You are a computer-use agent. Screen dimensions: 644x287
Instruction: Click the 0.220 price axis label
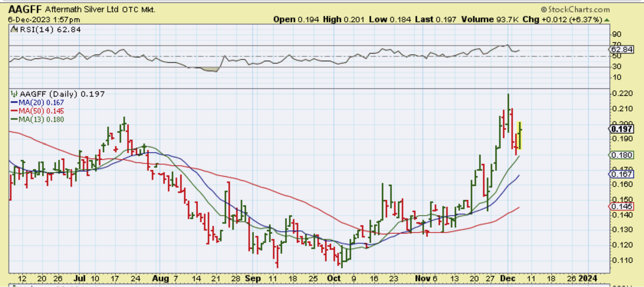pos(622,93)
